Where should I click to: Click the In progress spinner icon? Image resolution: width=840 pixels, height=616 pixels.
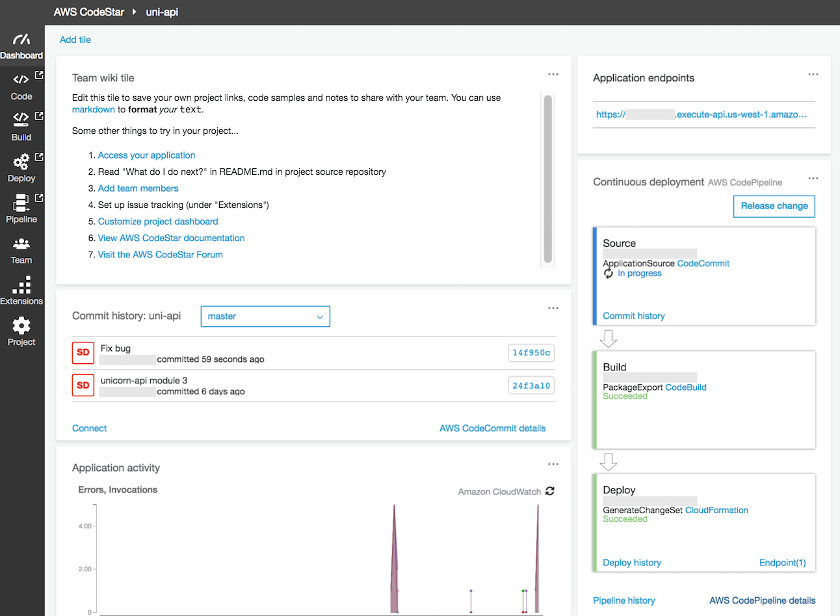[x=609, y=274]
